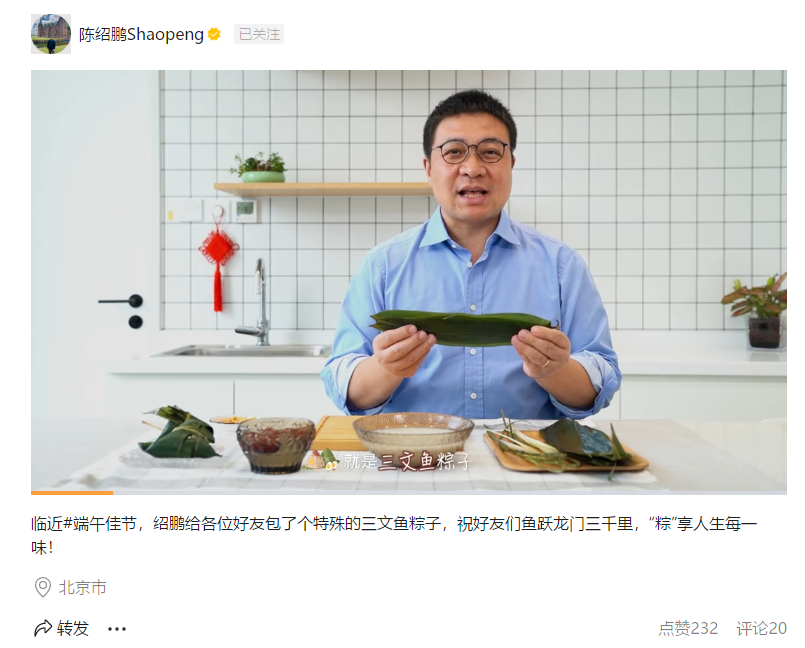805x648 pixels.
Task: Open the poster's profile avatar
Action: click(51, 34)
